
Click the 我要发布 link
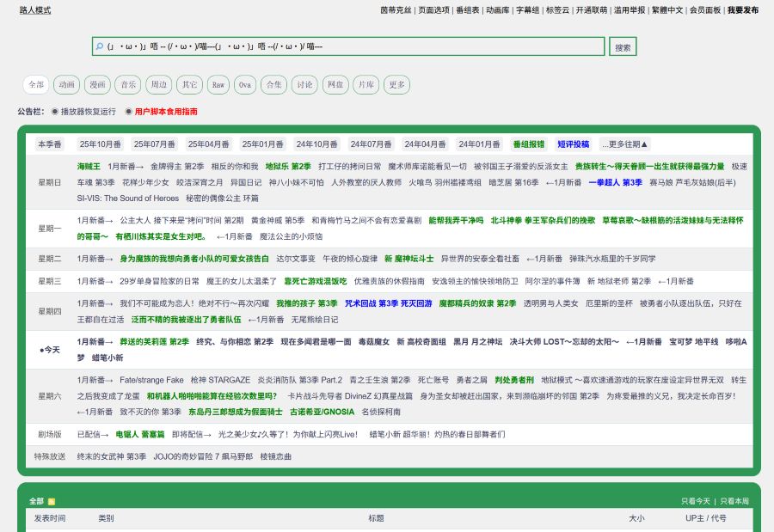point(743,10)
